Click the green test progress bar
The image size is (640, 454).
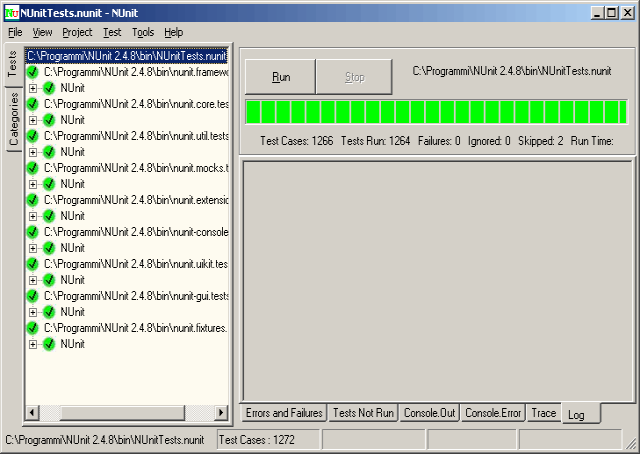click(x=436, y=111)
